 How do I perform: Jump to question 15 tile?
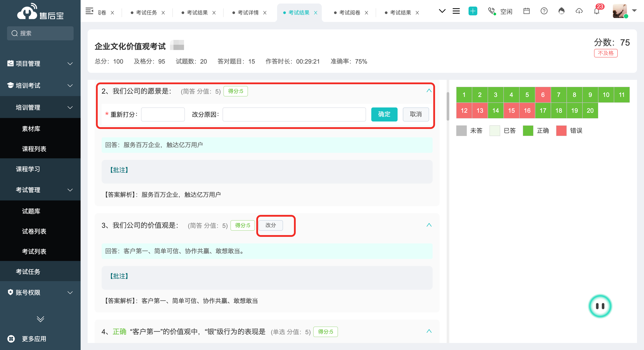pos(511,110)
